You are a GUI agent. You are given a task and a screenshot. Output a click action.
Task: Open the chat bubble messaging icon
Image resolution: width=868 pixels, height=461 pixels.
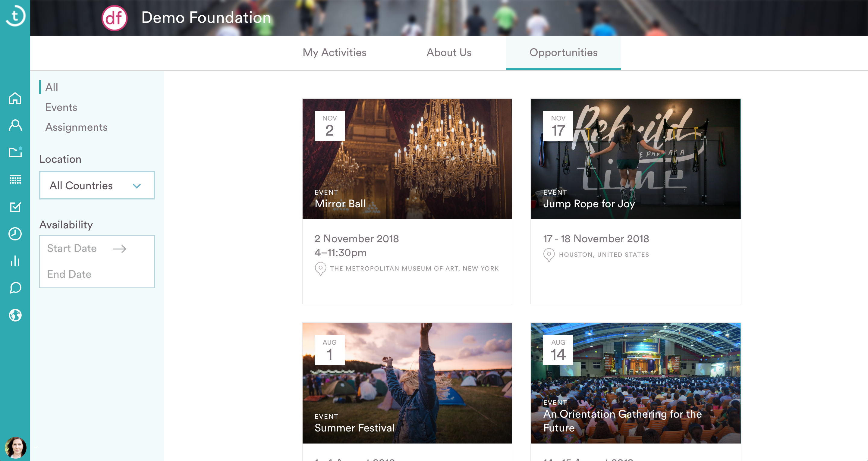[x=15, y=288]
